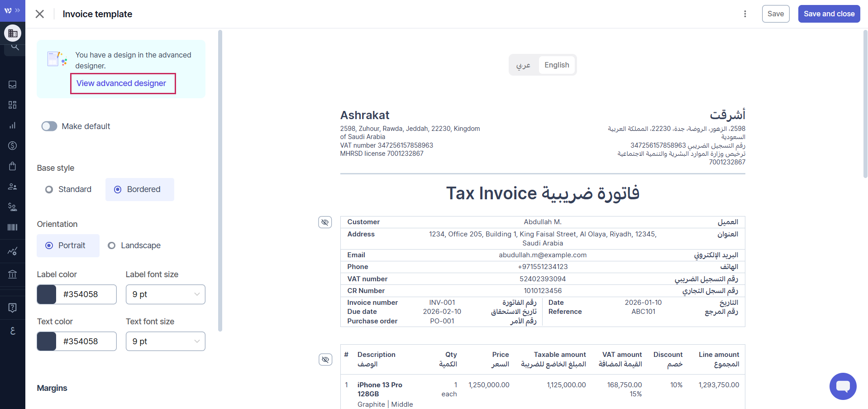
Task: Hide the customer details section
Action: [x=325, y=222]
